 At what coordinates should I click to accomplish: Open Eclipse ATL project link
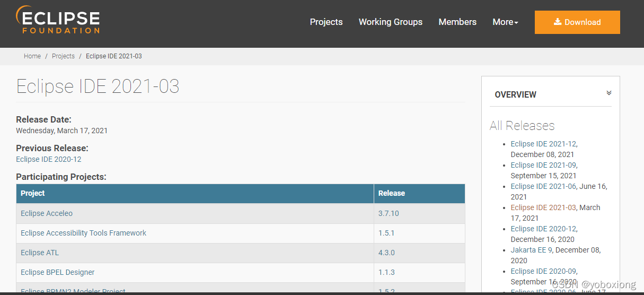[x=40, y=253]
